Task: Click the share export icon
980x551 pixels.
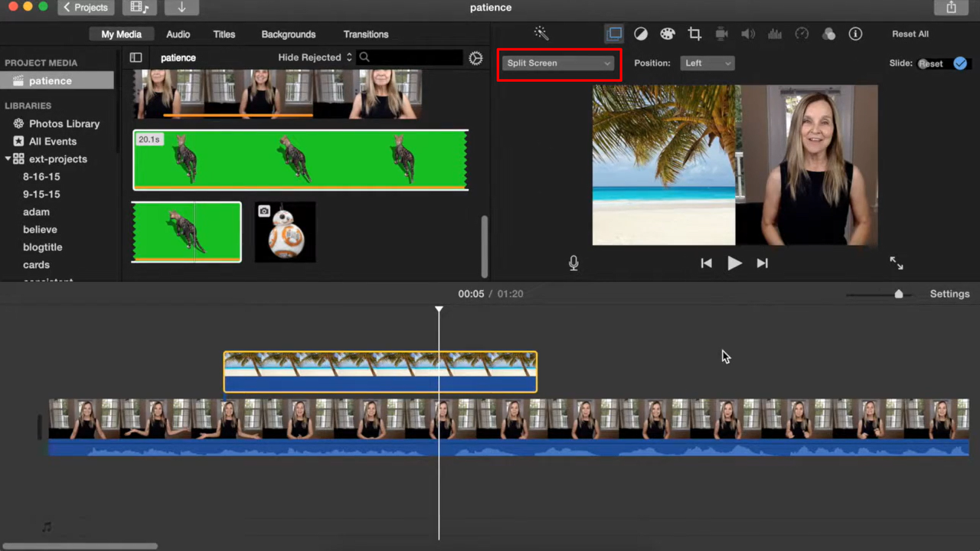Action: pyautogui.click(x=951, y=8)
